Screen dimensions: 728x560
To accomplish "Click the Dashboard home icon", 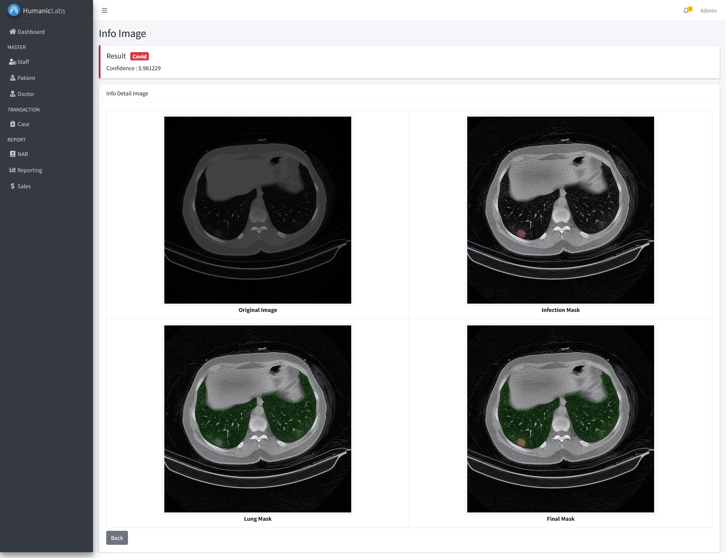I will point(13,32).
